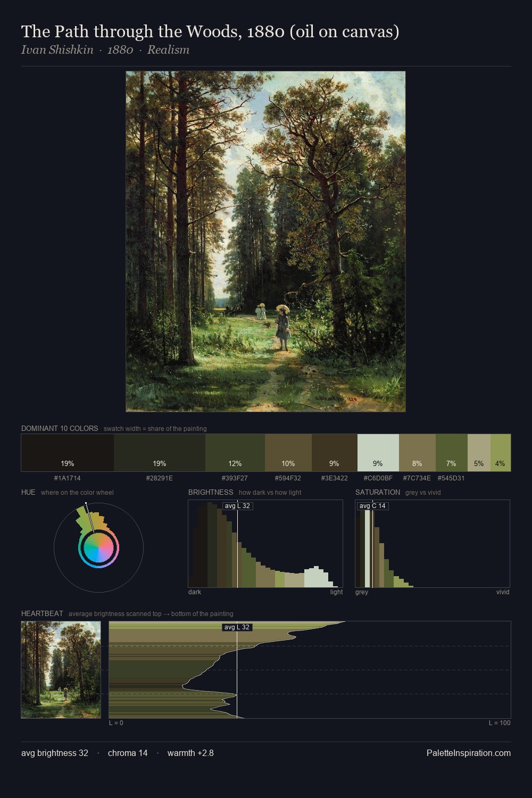This screenshot has height=798, width=532.
Task: Click the 'L = 0' axis label
Action: 116,723
